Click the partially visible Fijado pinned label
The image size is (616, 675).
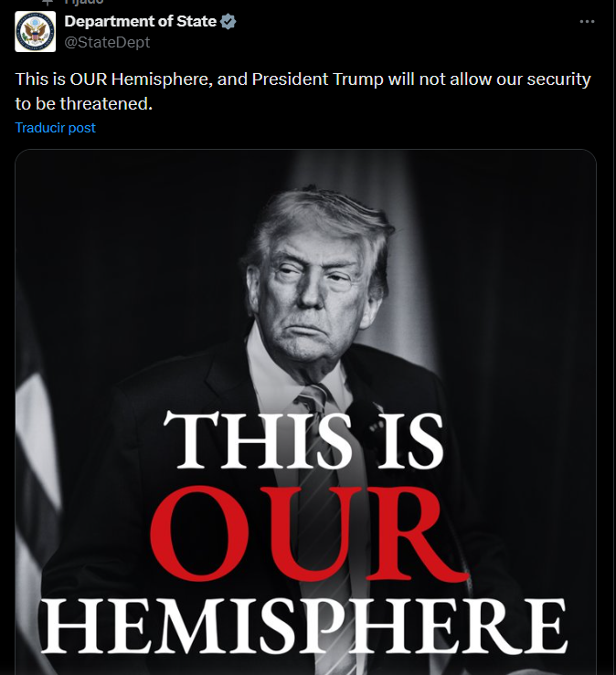tap(83, 2)
